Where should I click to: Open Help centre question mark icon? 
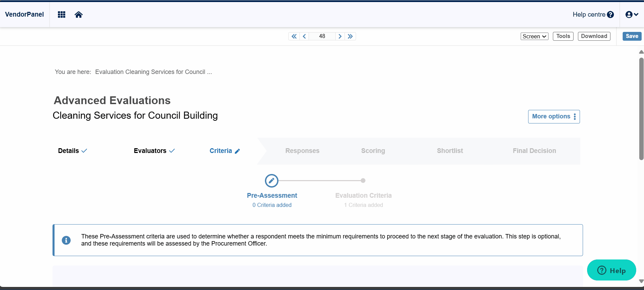click(610, 15)
